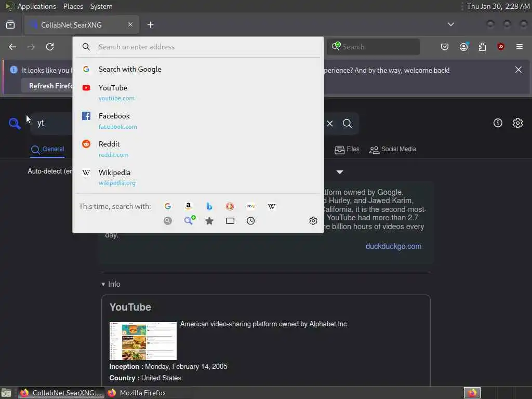Select the General search category tab
This screenshot has width=532, height=399.
47,149
